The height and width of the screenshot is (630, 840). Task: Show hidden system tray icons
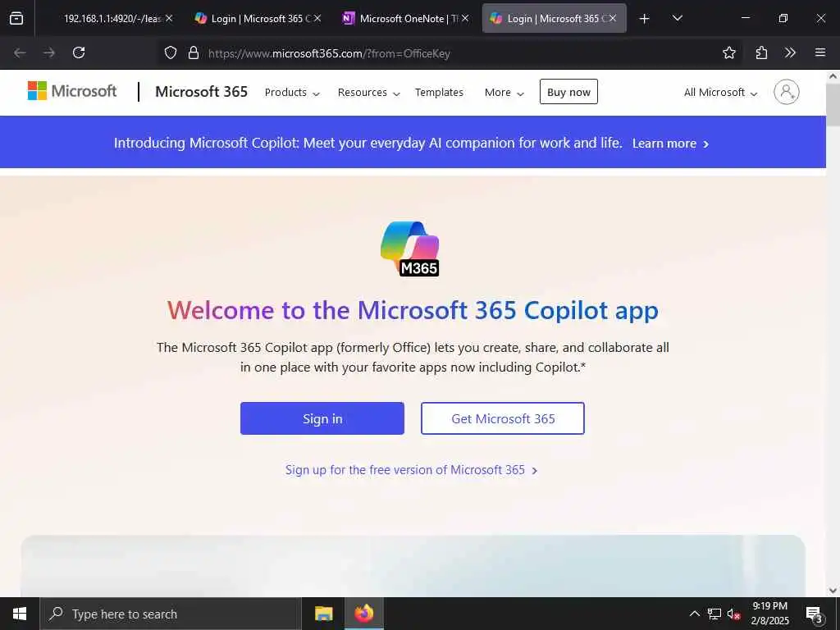coord(694,614)
